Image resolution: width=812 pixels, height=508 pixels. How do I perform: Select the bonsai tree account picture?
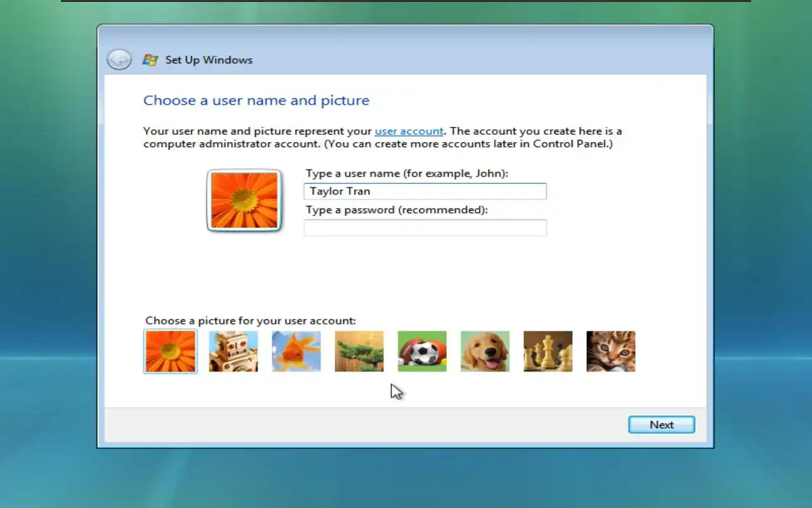(x=359, y=351)
